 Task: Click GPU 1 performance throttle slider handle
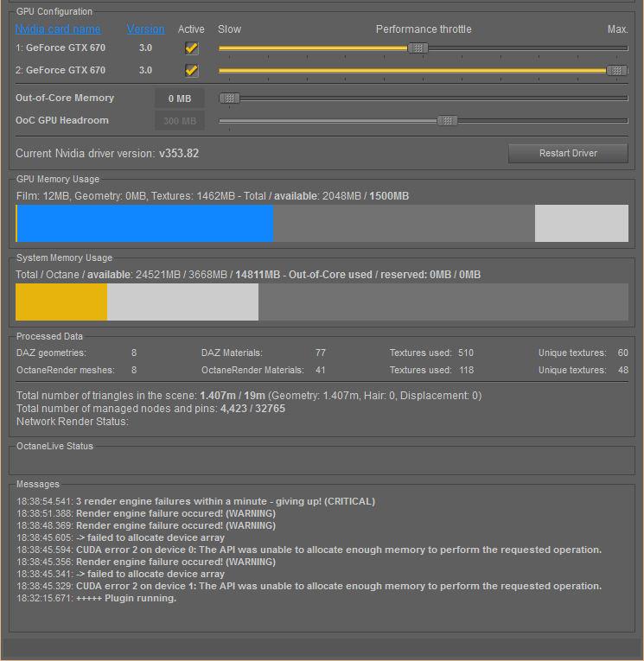tap(418, 48)
